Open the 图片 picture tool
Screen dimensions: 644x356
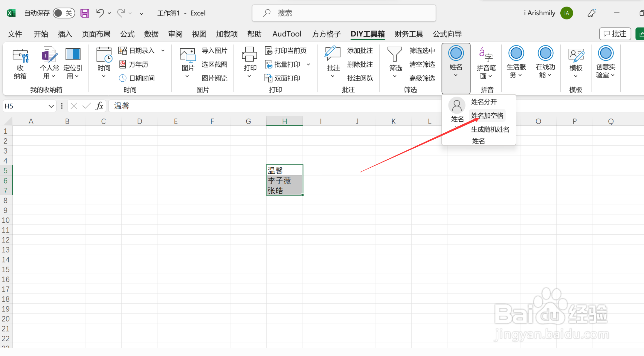coord(188,63)
